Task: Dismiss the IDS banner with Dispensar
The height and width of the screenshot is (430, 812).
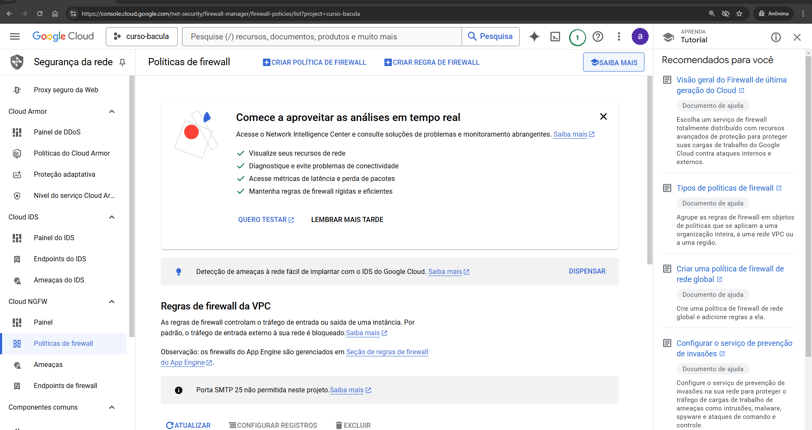Action: (587, 271)
